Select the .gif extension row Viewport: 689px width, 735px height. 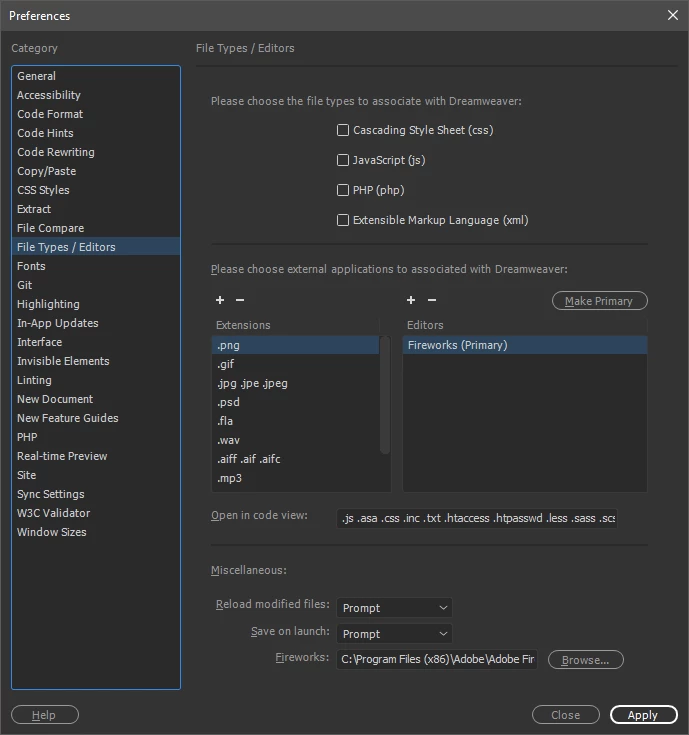pyautogui.click(x=295, y=364)
